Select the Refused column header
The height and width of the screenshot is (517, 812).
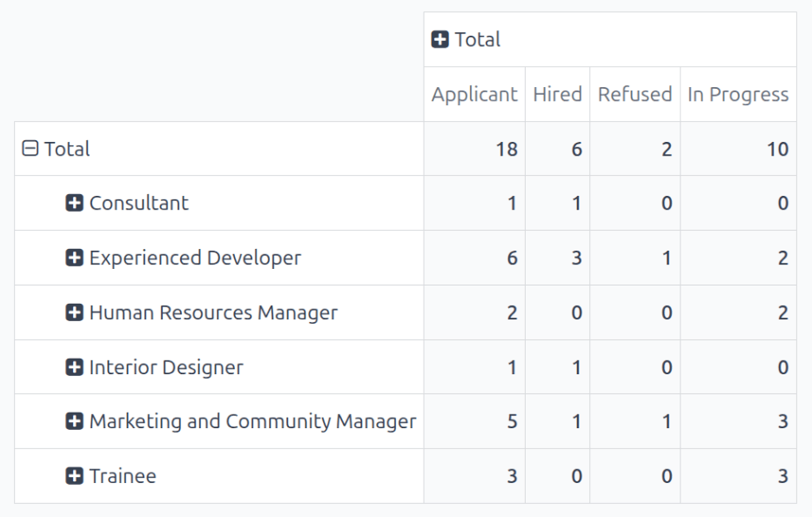coord(634,93)
